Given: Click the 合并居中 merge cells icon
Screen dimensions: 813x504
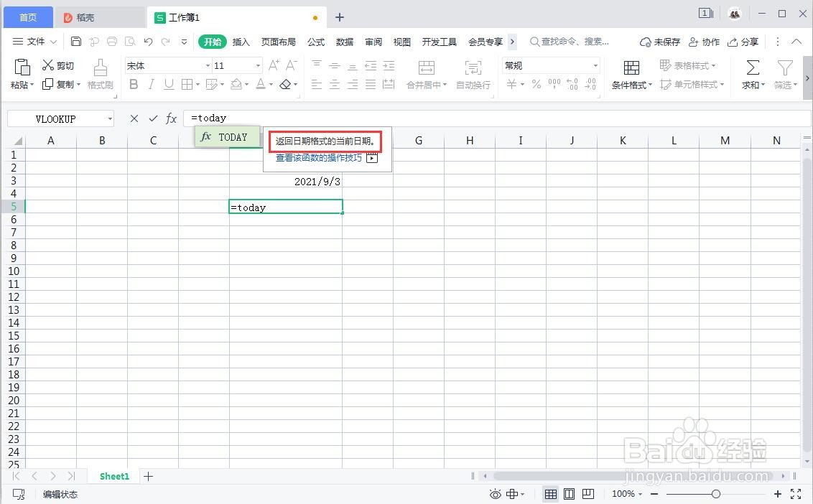Looking at the screenshot, I should (427, 75).
